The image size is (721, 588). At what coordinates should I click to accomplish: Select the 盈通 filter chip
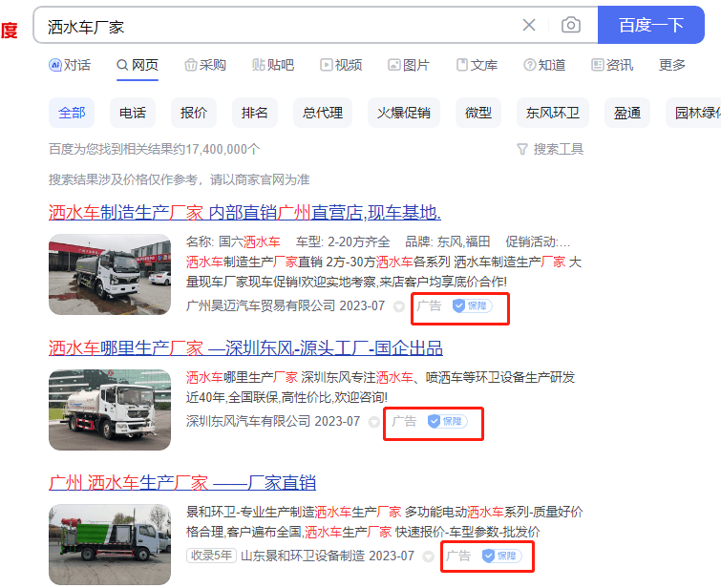(x=627, y=113)
